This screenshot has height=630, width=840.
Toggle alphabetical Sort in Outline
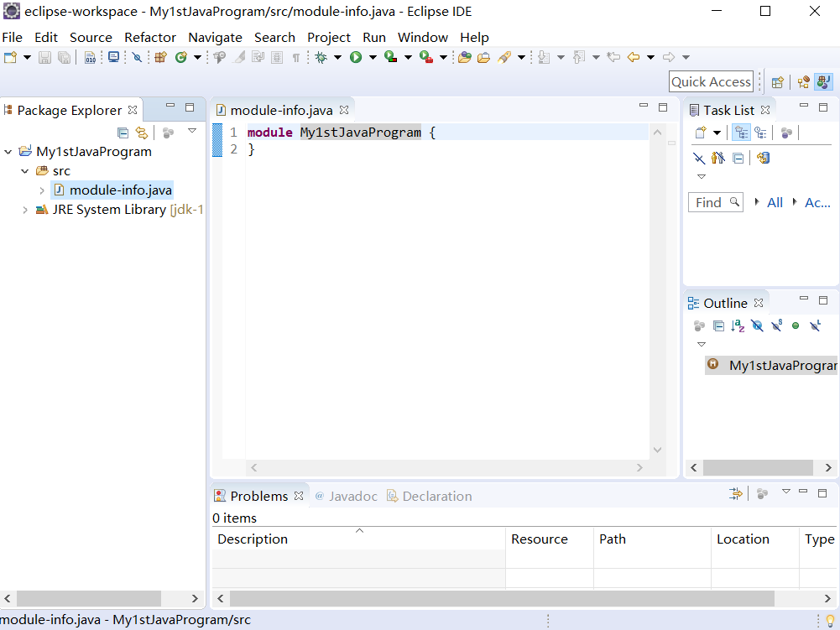coord(738,325)
